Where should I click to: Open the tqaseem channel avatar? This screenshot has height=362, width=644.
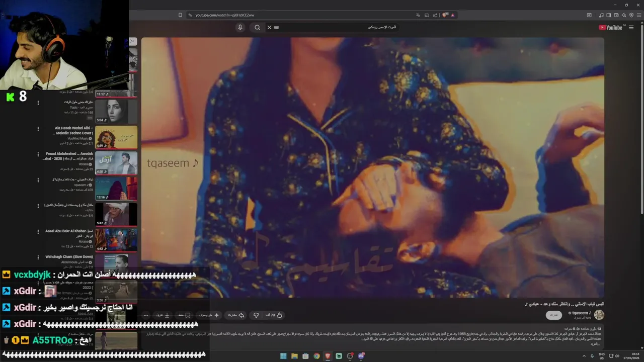coord(599,315)
